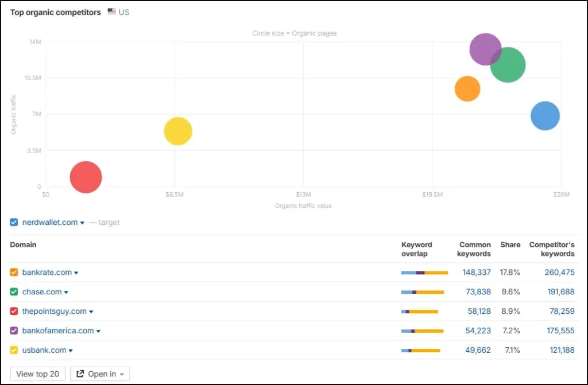Viewport: 588px width, 385px height.
Task: Uncheck the nerdwallet.com target checkbox
Action: point(14,222)
